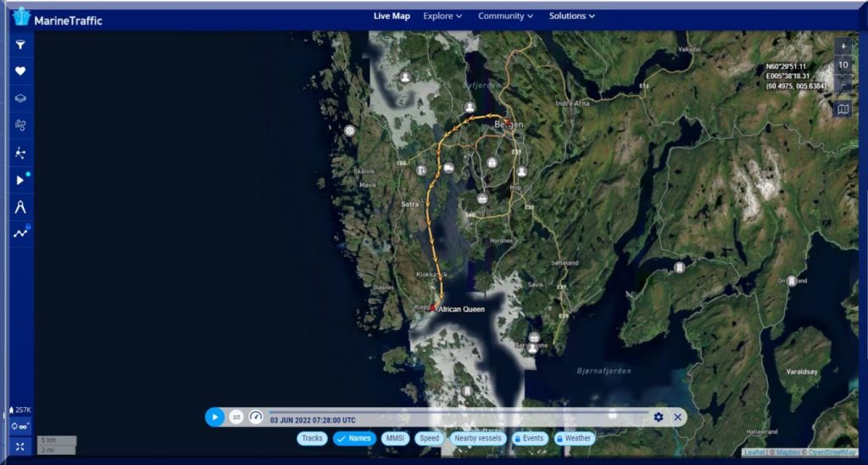Show the wind weather layer icon

click(x=21, y=126)
